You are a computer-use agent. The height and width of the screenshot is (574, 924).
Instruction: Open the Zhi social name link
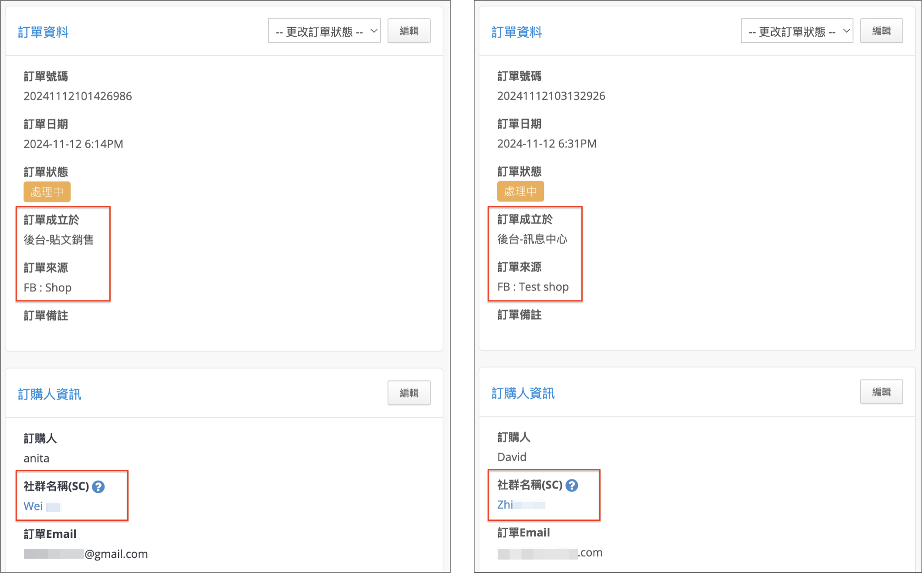tap(521, 505)
